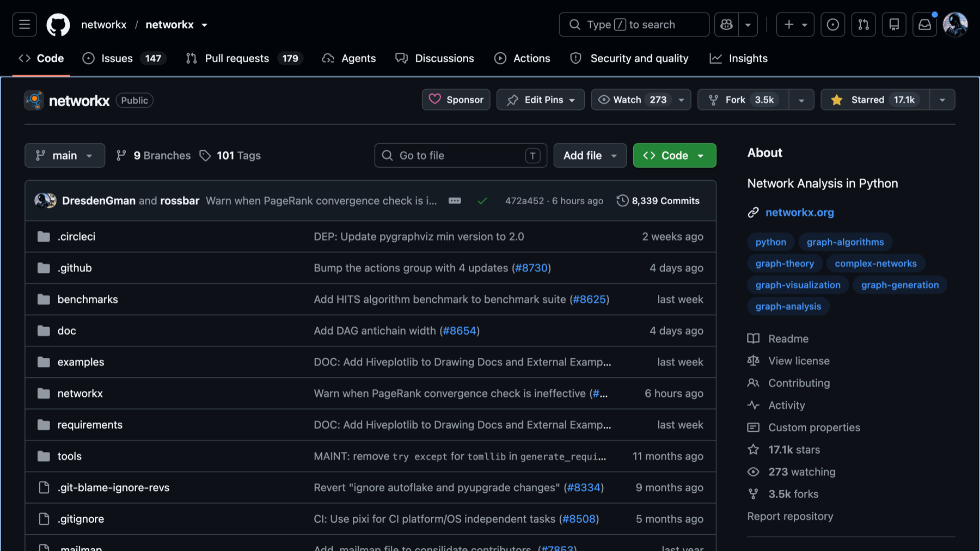Click the file icon for .gitignore
The image size is (980, 551).
(44, 519)
